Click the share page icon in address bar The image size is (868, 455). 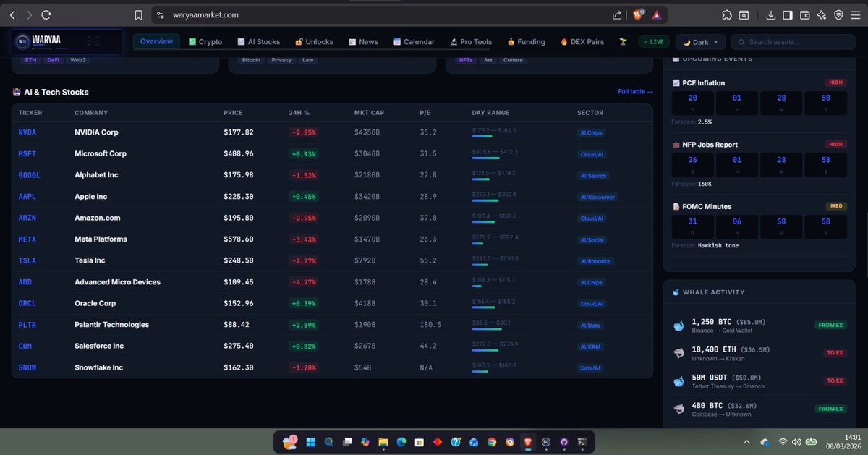point(617,14)
